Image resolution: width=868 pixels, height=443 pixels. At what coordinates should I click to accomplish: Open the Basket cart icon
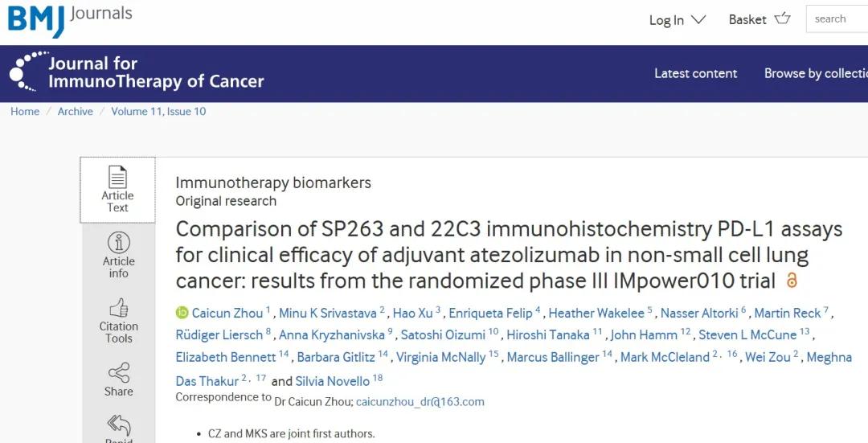coord(783,18)
